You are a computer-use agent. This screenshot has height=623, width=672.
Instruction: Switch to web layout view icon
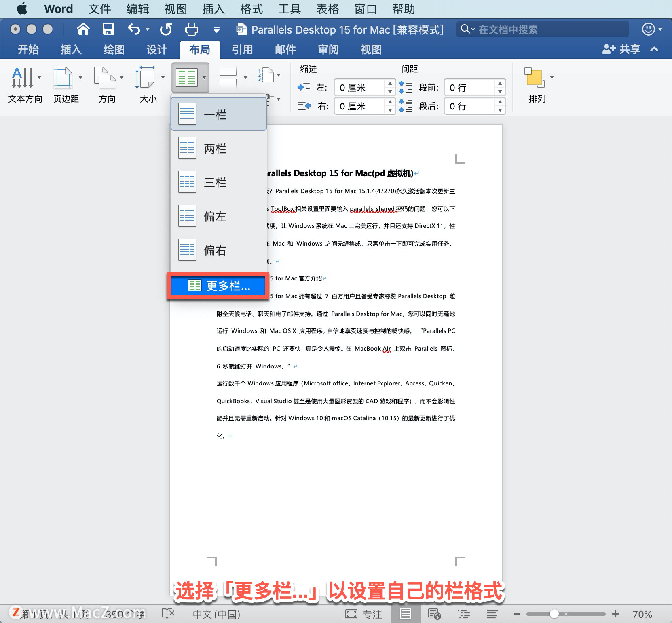click(x=434, y=614)
